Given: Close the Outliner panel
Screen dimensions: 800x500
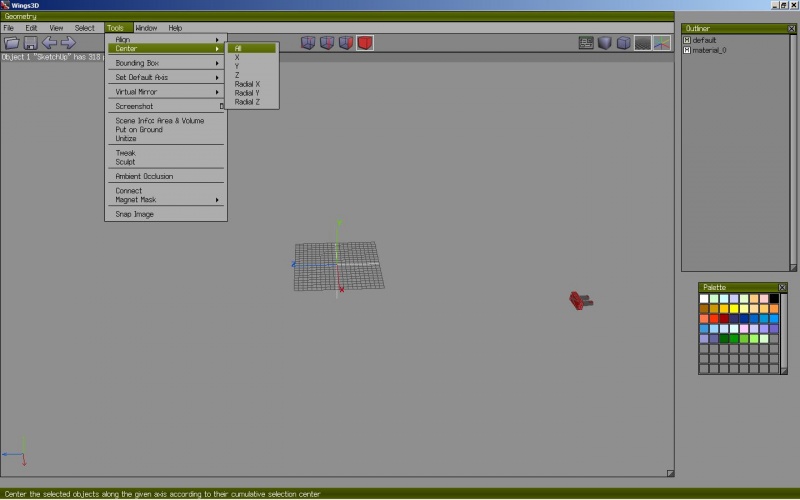Looking at the screenshot, I should [791, 28].
